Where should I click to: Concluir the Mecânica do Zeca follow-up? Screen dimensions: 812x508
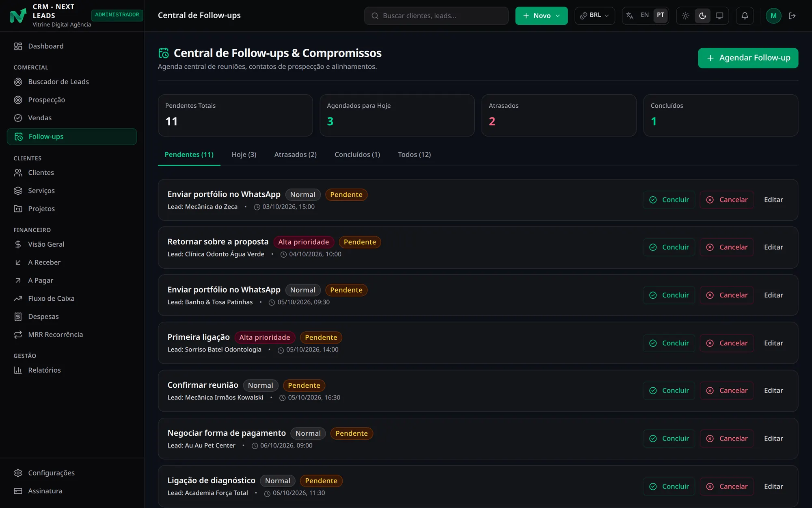click(x=669, y=200)
